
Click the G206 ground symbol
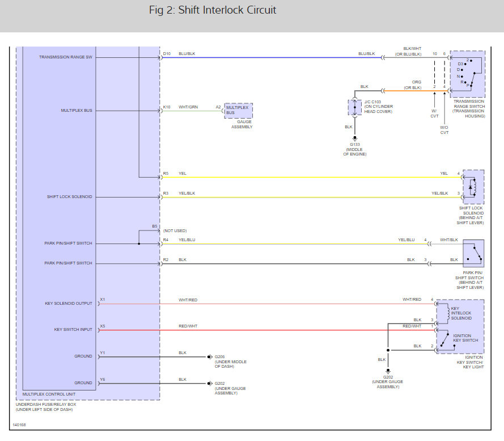(210, 356)
